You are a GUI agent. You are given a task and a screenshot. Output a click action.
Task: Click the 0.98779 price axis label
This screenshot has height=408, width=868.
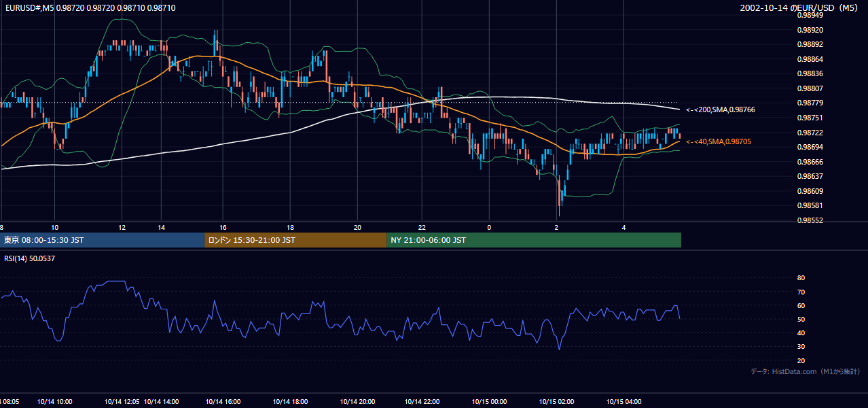(810, 103)
